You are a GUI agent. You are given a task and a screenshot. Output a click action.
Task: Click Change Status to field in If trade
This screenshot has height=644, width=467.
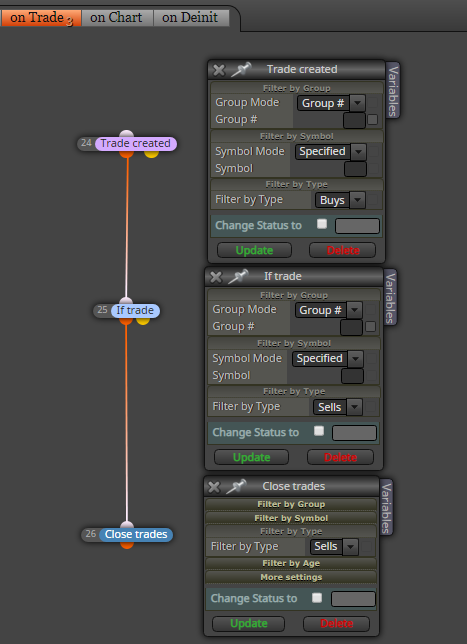point(354,433)
